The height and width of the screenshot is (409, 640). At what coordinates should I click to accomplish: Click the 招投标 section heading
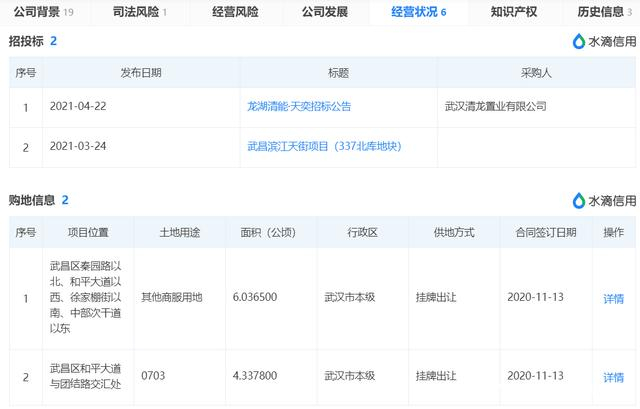tap(26, 41)
